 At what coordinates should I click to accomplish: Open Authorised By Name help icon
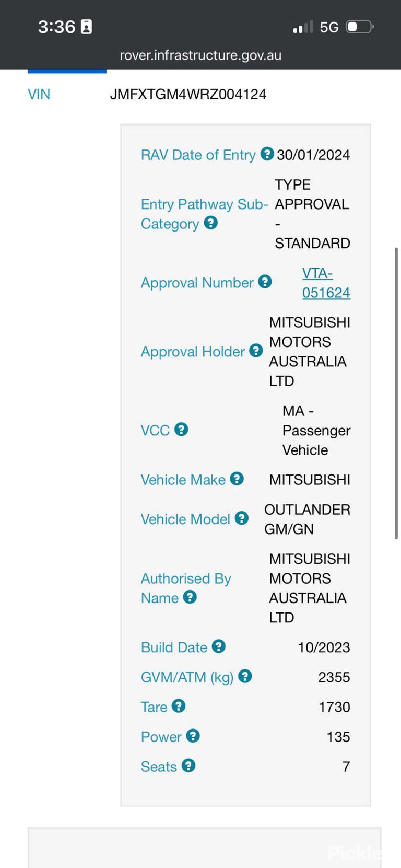[190, 597]
